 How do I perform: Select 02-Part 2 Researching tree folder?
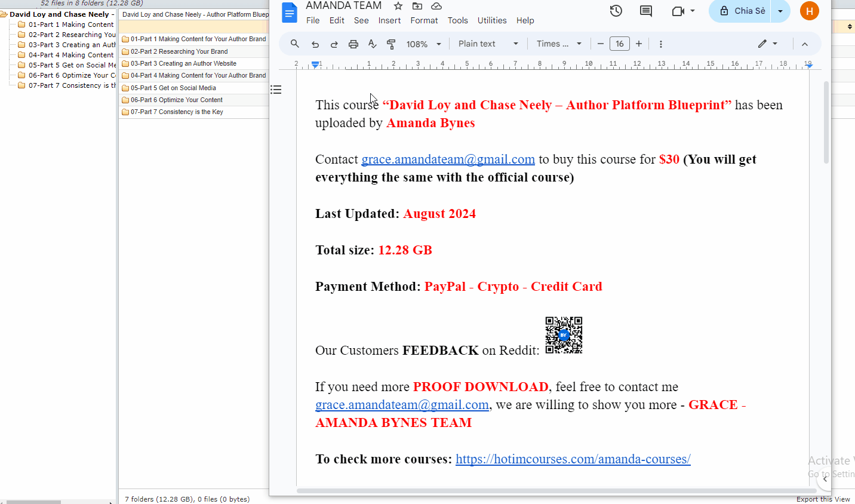(x=72, y=35)
